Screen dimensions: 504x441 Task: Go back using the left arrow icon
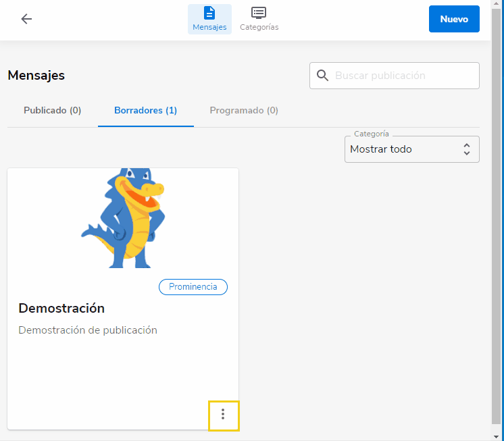(26, 19)
